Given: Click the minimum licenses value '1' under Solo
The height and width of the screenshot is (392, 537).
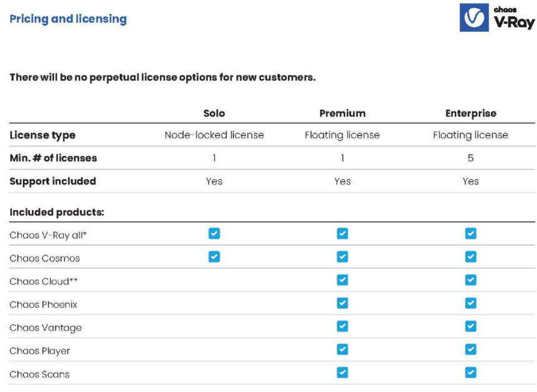Looking at the screenshot, I should tap(214, 158).
